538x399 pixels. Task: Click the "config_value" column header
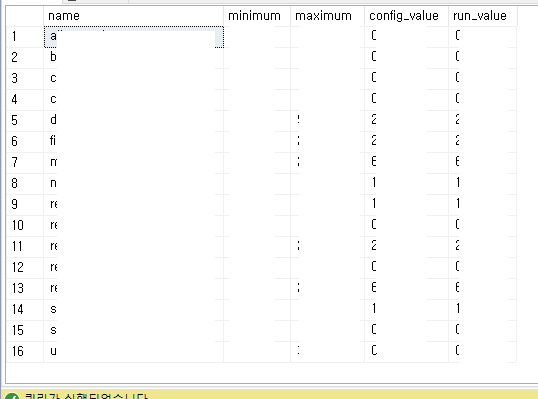point(406,16)
